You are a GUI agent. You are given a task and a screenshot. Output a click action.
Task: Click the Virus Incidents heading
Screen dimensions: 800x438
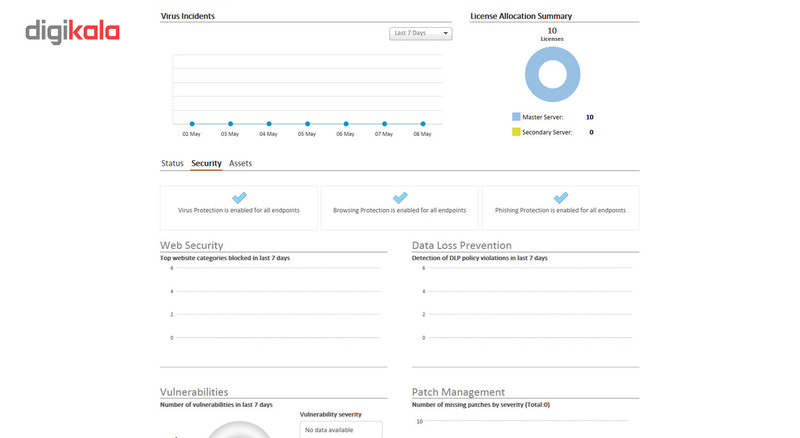click(188, 16)
